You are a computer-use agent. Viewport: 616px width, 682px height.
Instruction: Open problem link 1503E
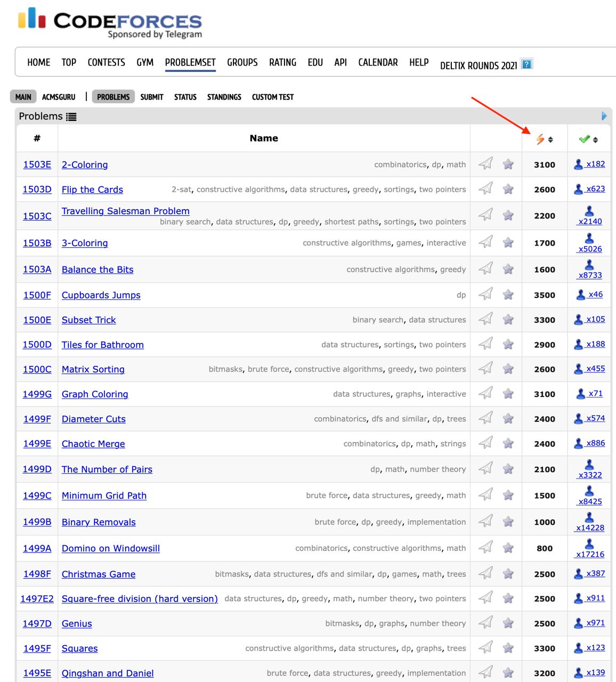click(37, 165)
